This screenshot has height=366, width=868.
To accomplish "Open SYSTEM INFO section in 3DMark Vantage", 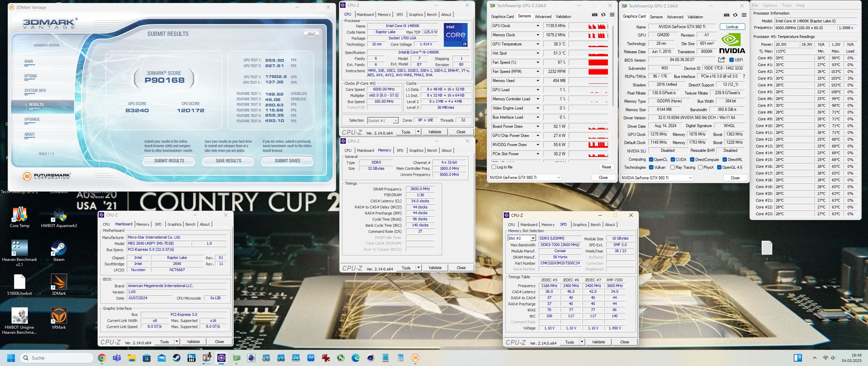I will tap(35, 90).
